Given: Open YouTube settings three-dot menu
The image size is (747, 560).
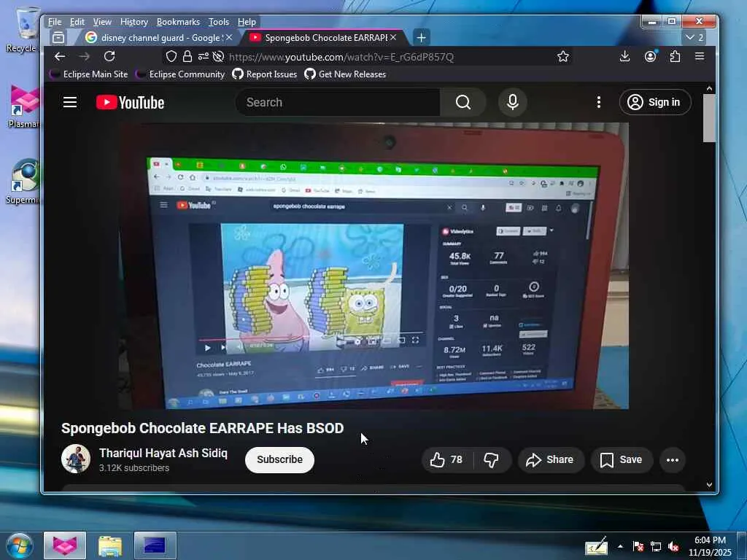Looking at the screenshot, I should coord(599,102).
